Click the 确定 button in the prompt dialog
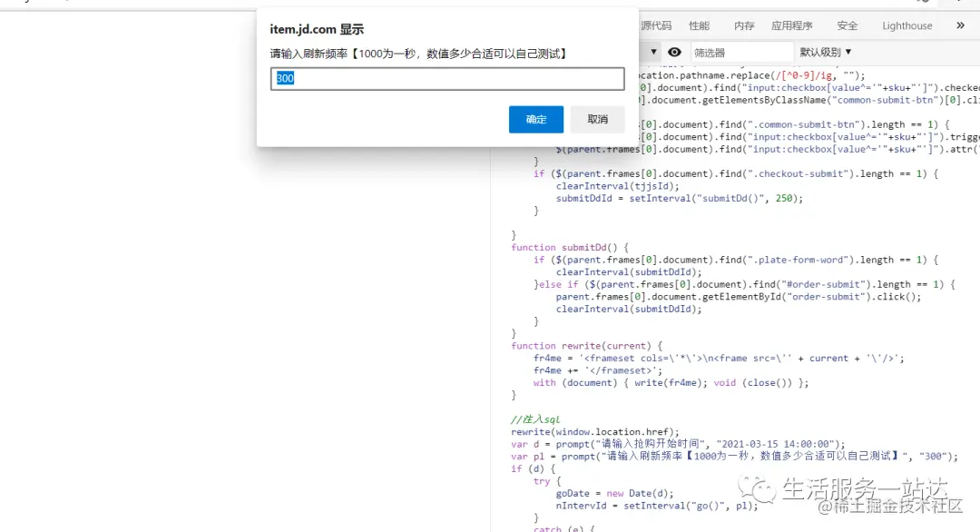Image resolution: width=980 pixels, height=532 pixels. tap(535, 119)
